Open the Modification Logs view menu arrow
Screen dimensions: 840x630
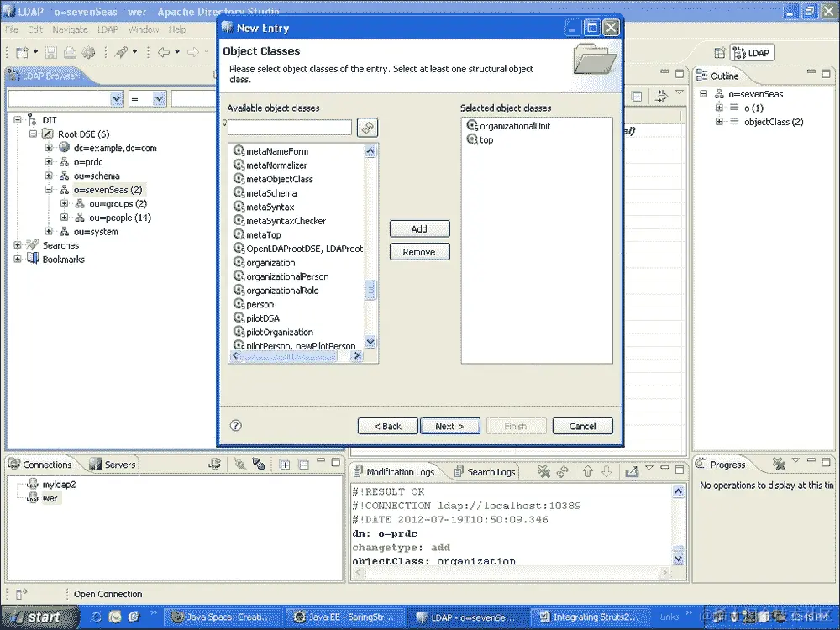[649, 468]
